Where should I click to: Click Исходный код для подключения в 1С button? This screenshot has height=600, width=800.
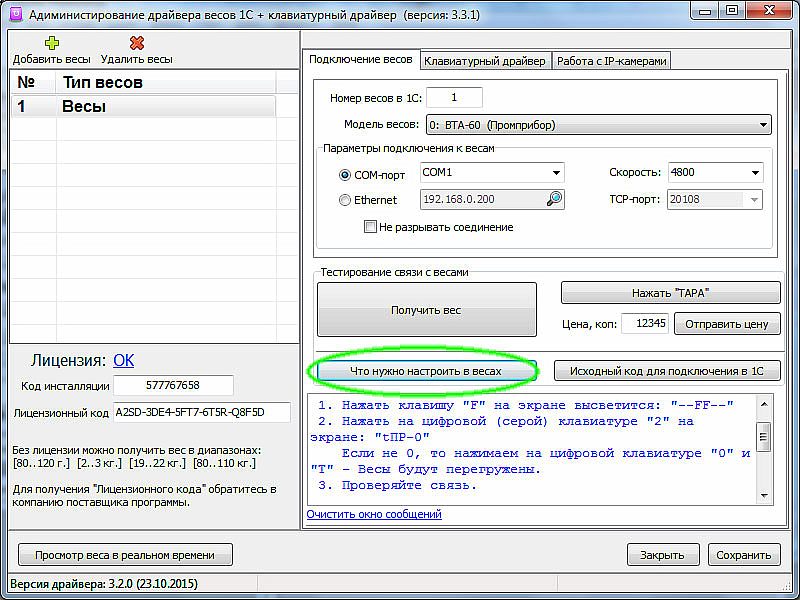(x=667, y=371)
